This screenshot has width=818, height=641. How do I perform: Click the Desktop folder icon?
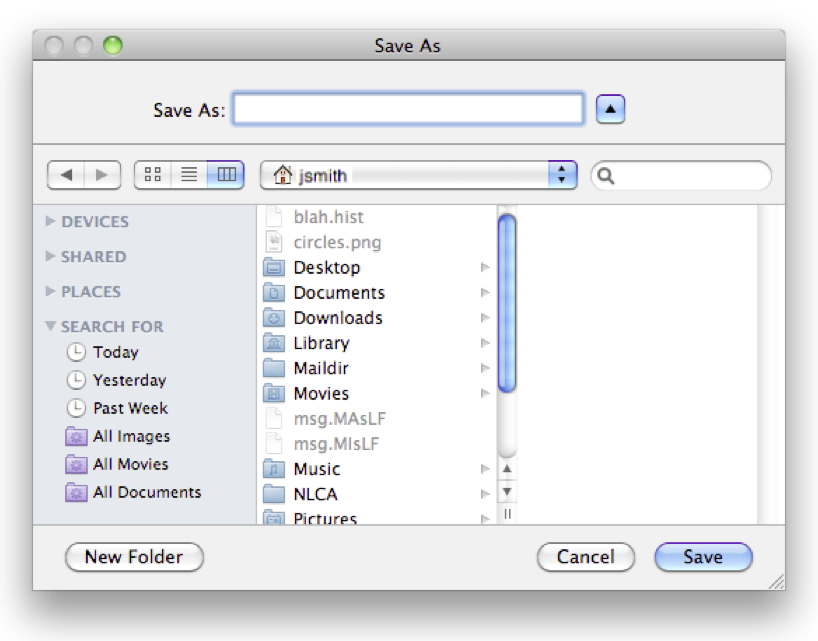(x=274, y=268)
